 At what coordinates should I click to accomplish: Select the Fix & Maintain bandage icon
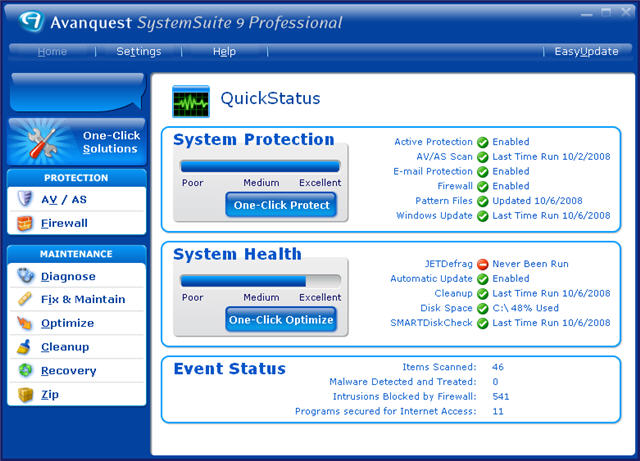pos(26,299)
